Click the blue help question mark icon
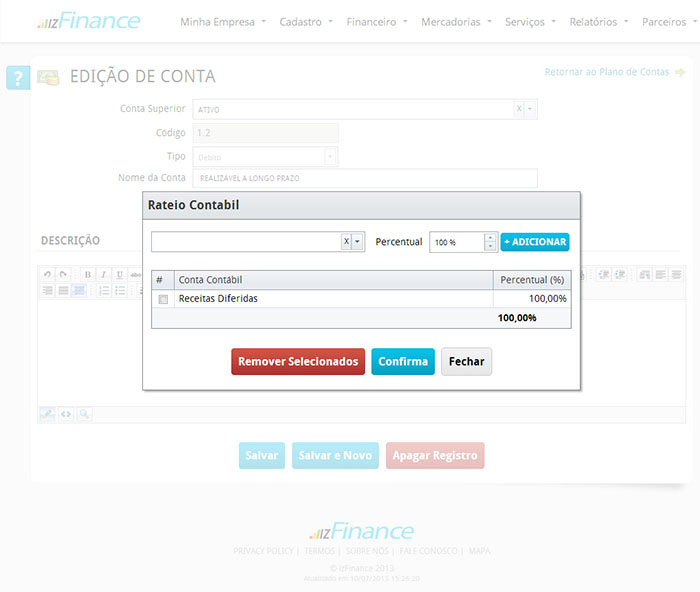The width and height of the screenshot is (700, 592). coord(18,78)
